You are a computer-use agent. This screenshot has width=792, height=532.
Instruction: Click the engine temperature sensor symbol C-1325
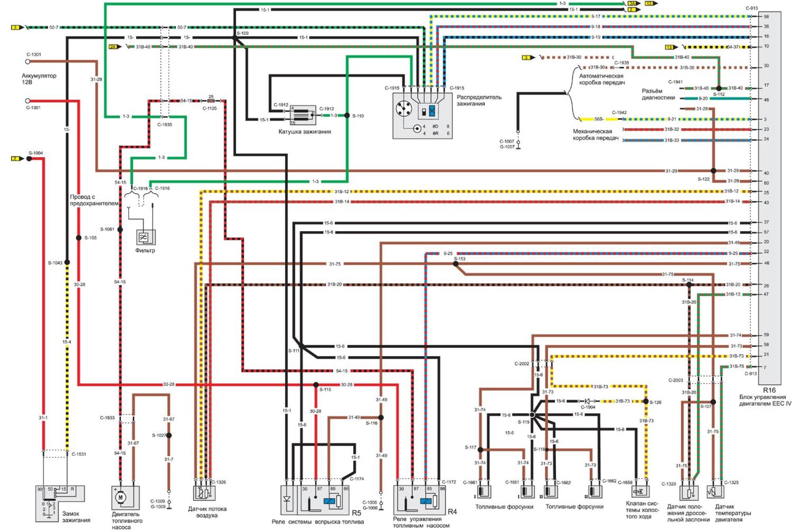click(715, 492)
